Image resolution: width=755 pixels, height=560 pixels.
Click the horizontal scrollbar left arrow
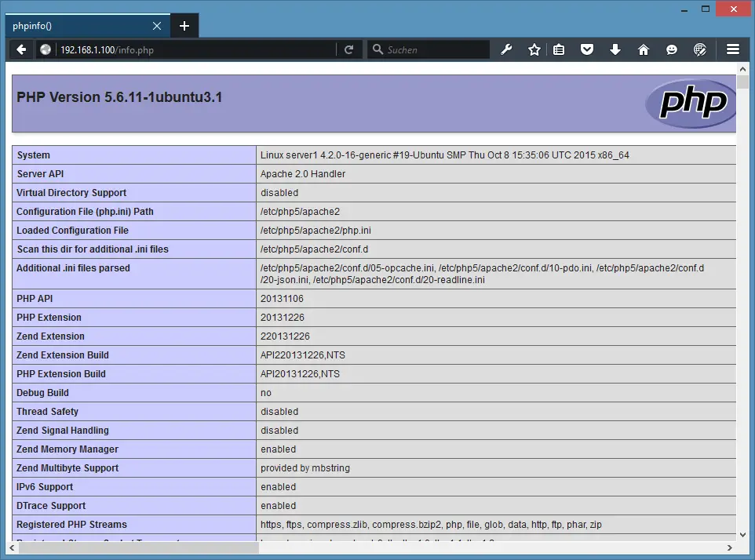click(12, 547)
